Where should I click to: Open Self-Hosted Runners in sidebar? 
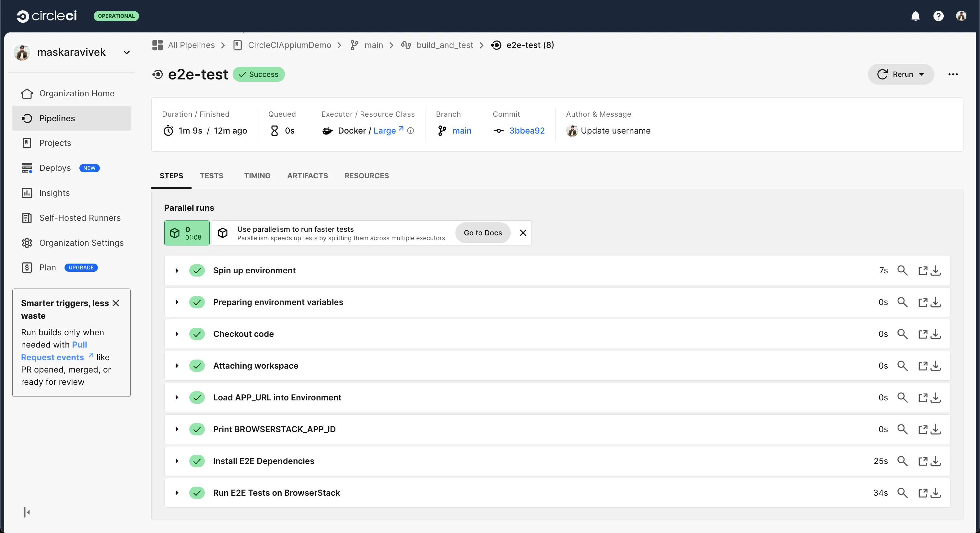[72, 218]
